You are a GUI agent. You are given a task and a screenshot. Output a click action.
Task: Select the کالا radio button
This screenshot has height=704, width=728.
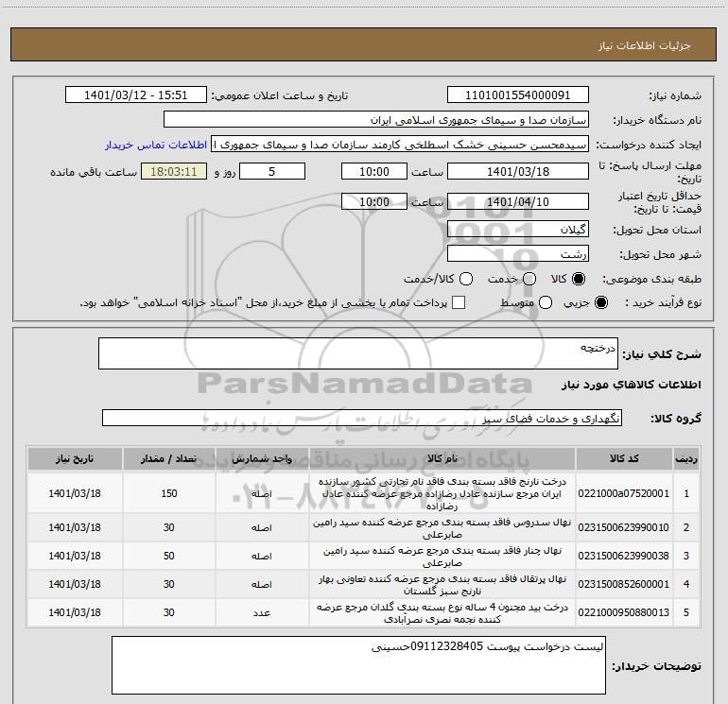pos(579,279)
